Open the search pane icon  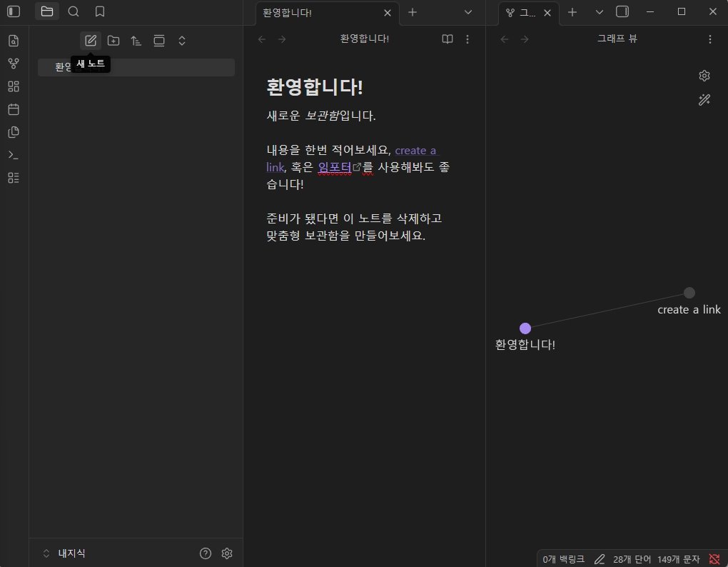click(74, 11)
